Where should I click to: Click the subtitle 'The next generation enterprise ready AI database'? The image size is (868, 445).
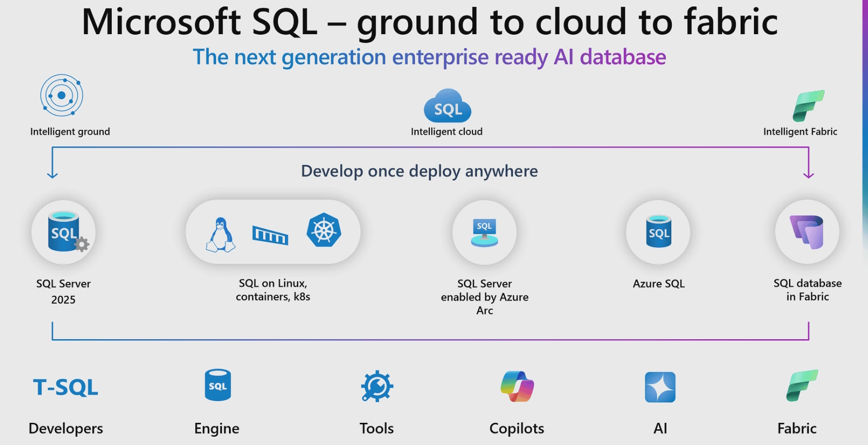point(429,57)
